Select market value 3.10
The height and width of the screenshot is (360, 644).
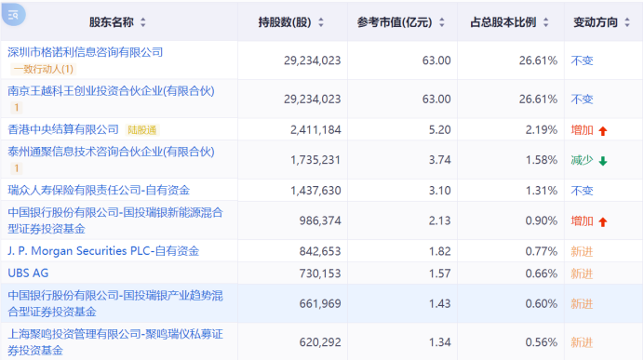coord(440,191)
